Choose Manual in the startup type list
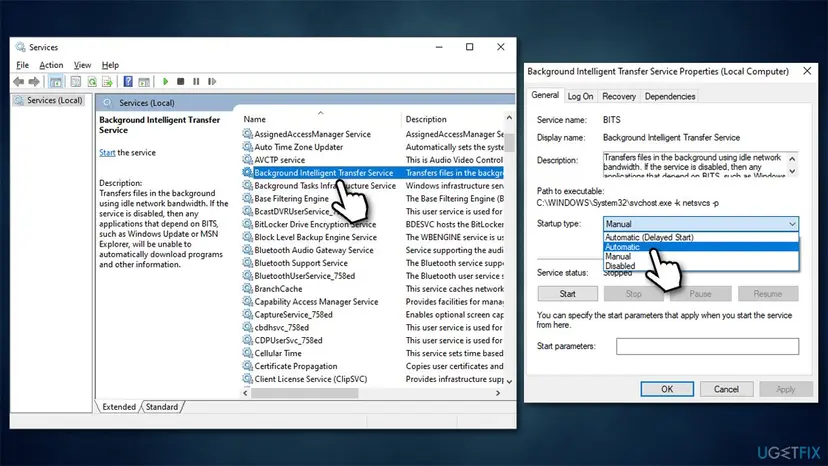Image resolution: width=828 pixels, height=466 pixels. [701, 256]
